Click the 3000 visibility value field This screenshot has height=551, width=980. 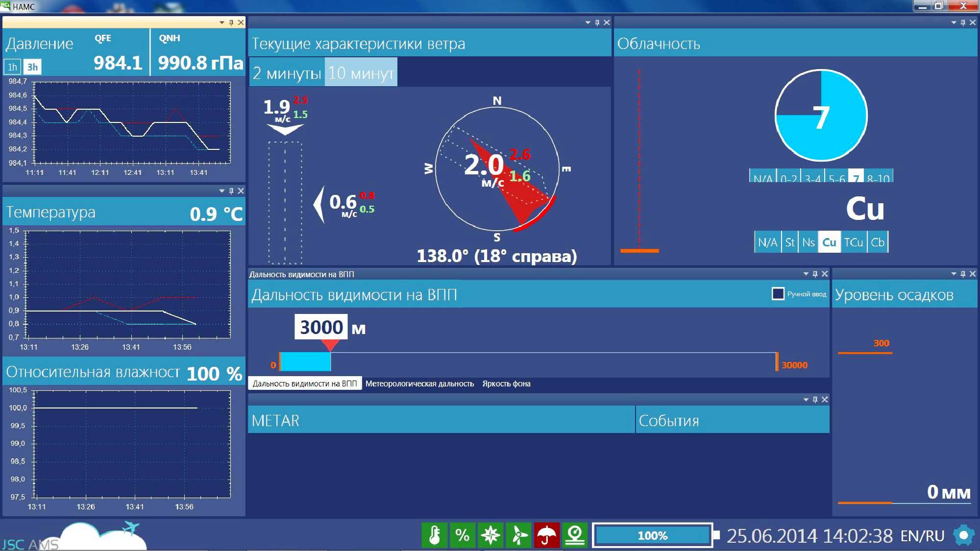tap(321, 327)
